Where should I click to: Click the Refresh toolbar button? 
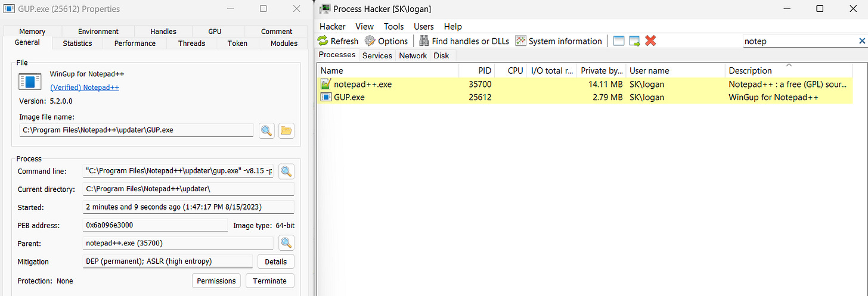pyautogui.click(x=338, y=41)
